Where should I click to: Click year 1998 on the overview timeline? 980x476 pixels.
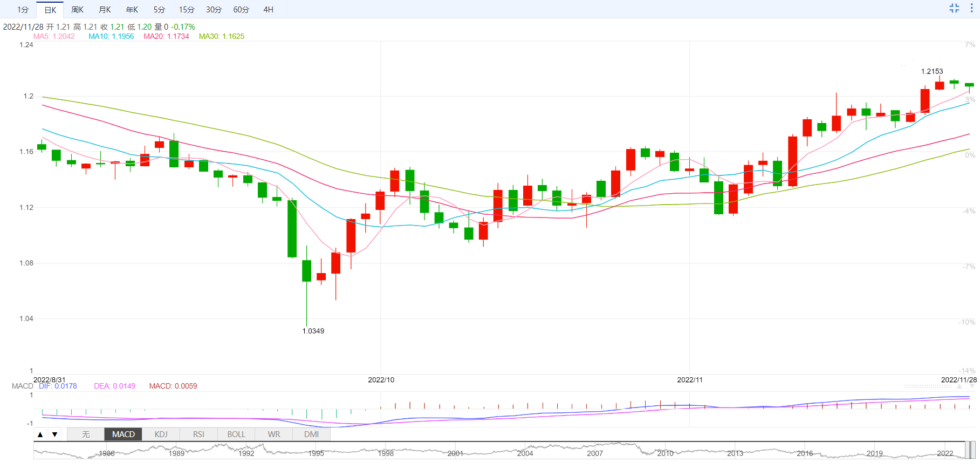coord(386,453)
